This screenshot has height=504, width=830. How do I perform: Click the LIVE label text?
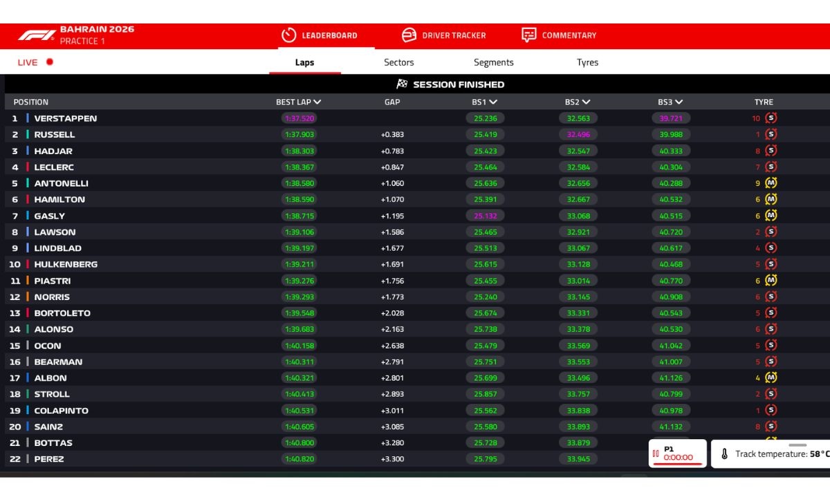pos(28,62)
